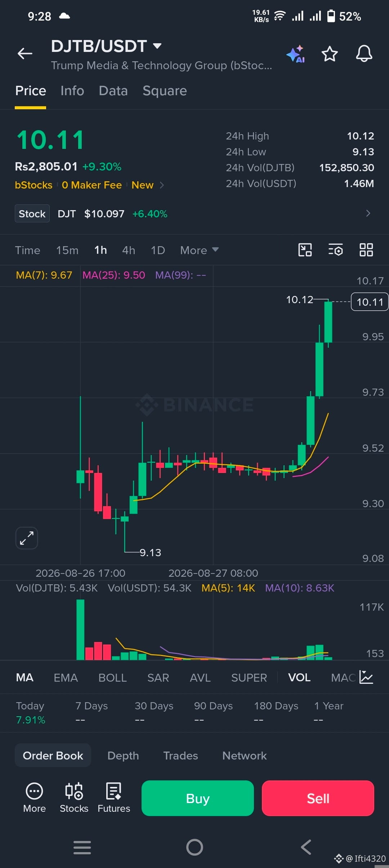Switch to the Square tab

pos(165,91)
